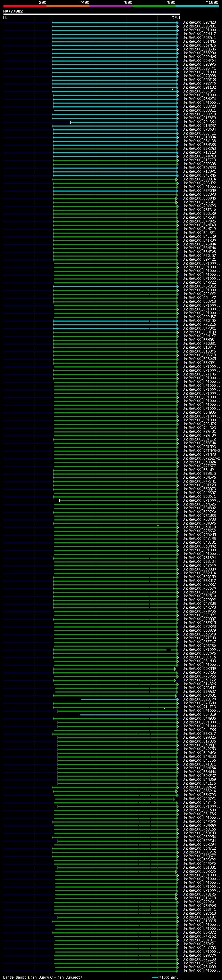This screenshot has height=980, width=222.
Task: Click label UniRef100_Q756G2
Action: coord(199,531)
